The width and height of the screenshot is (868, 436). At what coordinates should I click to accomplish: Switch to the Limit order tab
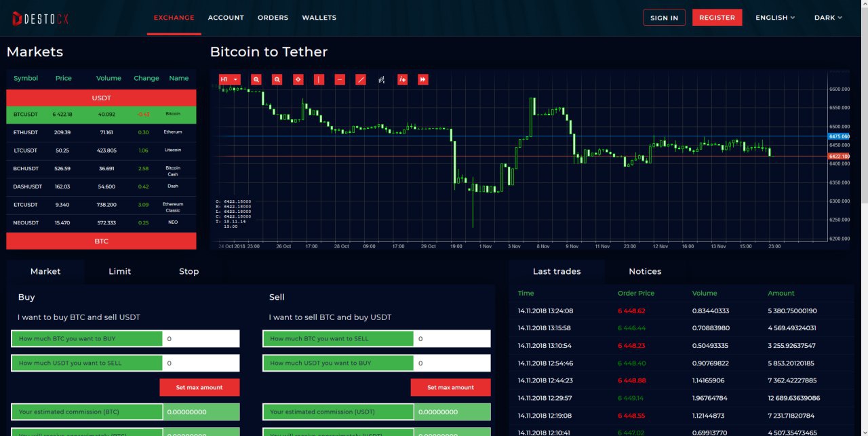(x=119, y=271)
